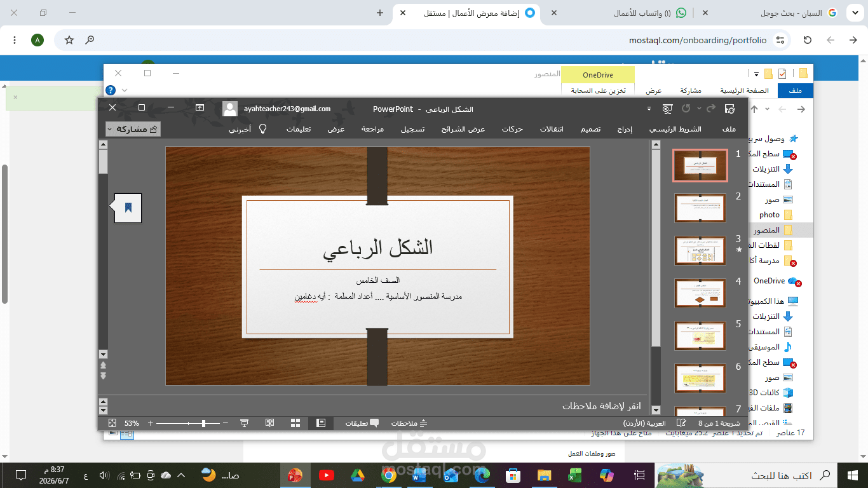The image size is (868, 488).
Task: Switch to Reading View icon
Action: tap(269, 423)
